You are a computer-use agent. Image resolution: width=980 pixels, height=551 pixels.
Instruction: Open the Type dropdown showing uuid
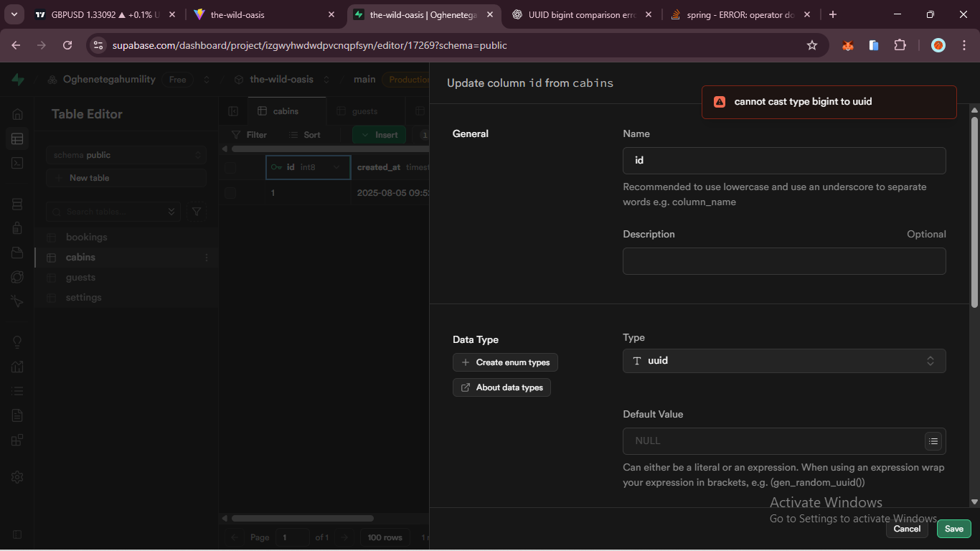(784, 361)
